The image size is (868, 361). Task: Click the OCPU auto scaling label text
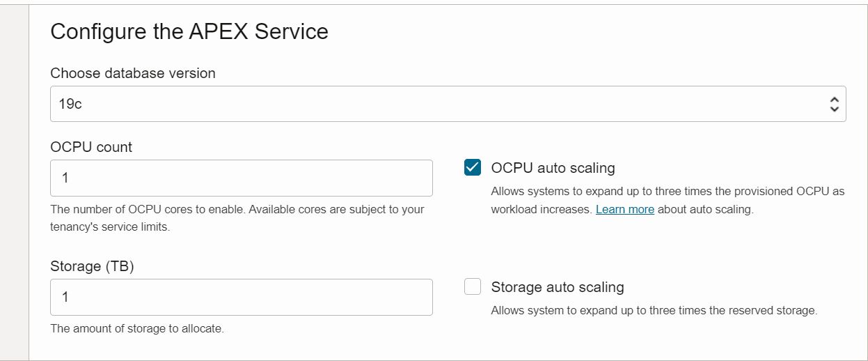tap(553, 168)
